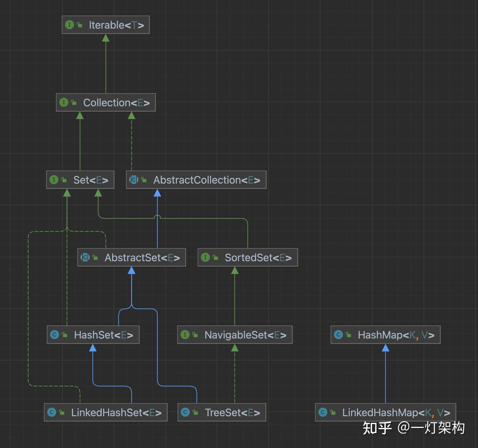Click the class icon on TreeSet<E>
Image resolution: width=478 pixels, height=448 pixels.
[186, 412]
